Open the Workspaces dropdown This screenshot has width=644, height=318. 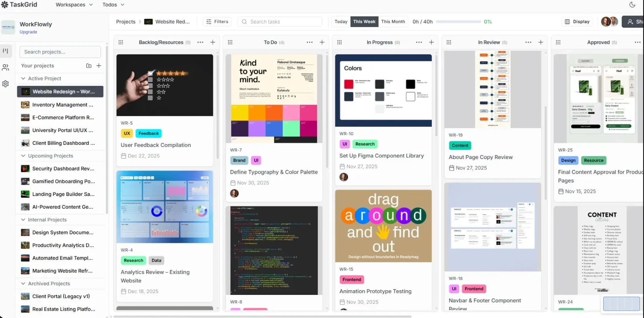(x=74, y=5)
